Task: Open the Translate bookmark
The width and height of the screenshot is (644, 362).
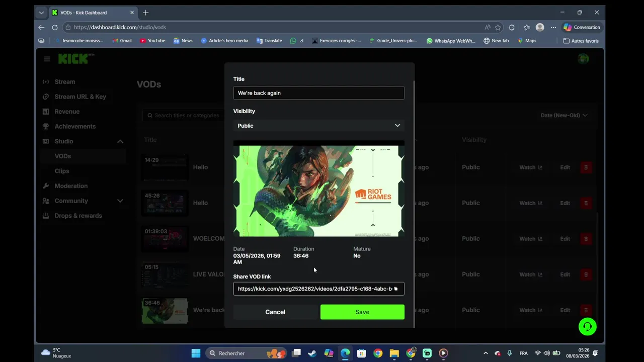Action: [x=269, y=41]
